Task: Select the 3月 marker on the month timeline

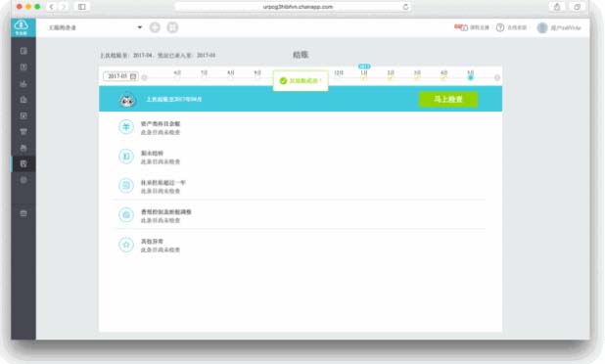Action: (x=417, y=74)
